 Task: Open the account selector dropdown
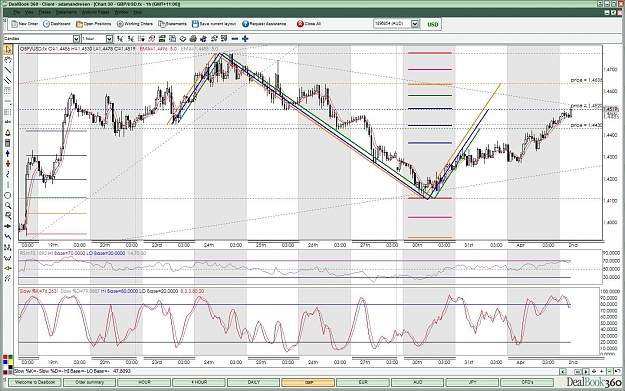click(415, 24)
